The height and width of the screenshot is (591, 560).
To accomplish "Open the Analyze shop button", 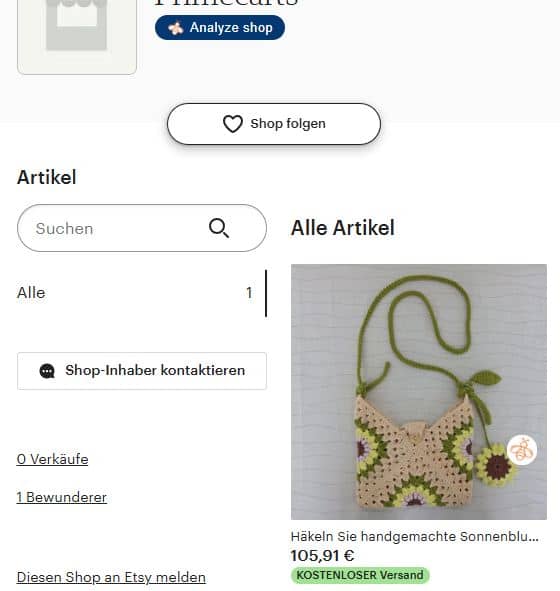I will click(220, 28).
